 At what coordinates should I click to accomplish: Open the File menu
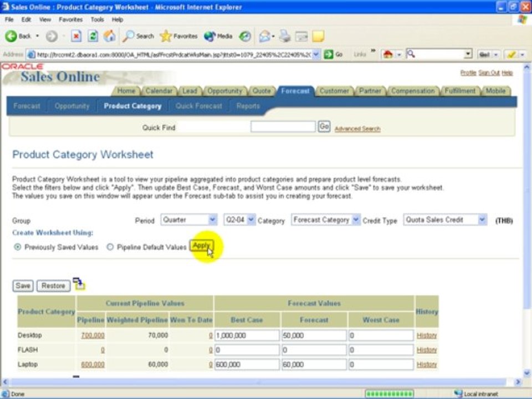9,20
